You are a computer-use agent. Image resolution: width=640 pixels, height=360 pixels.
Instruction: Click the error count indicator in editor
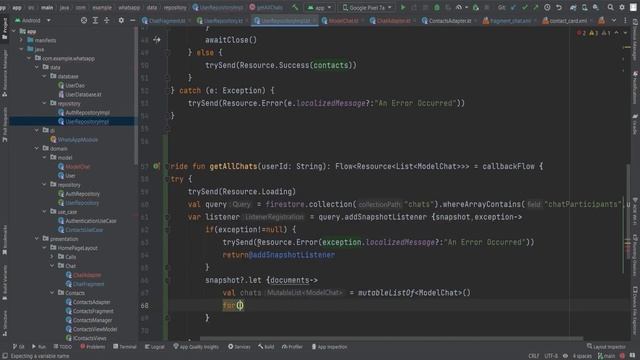[x=581, y=33]
